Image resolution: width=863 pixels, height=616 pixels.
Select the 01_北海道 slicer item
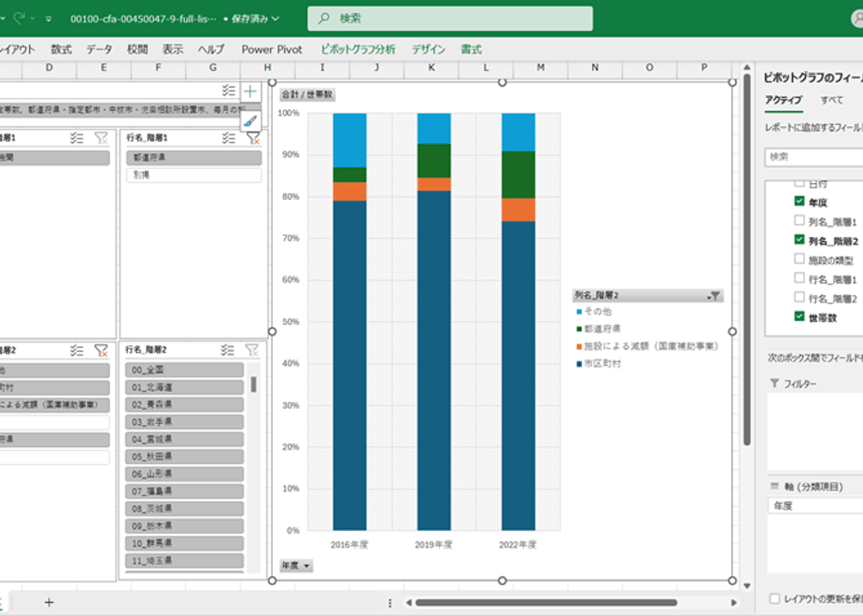pos(184,387)
